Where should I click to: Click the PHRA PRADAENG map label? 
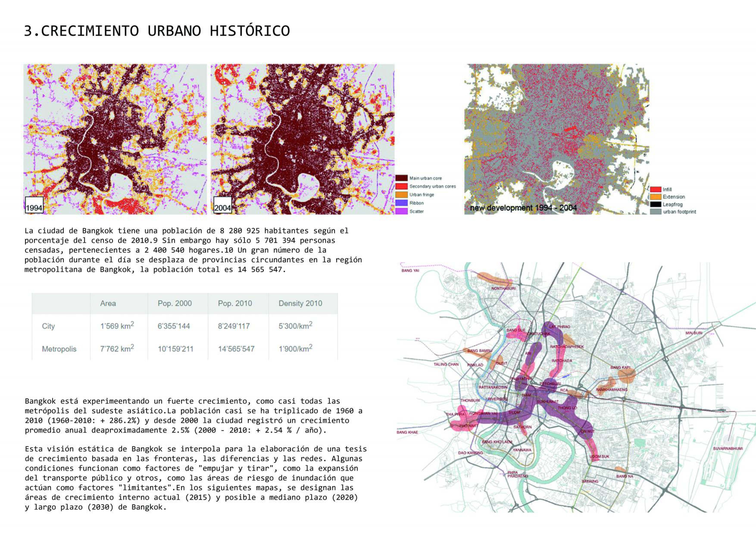tap(518, 474)
